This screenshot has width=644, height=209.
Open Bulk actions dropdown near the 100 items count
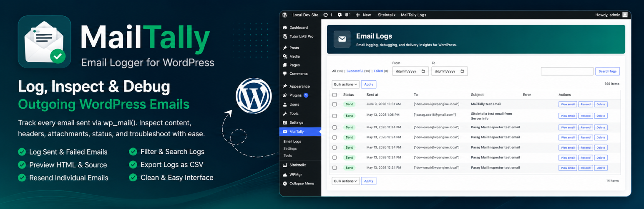pyautogui.click(x=345, y=84)
